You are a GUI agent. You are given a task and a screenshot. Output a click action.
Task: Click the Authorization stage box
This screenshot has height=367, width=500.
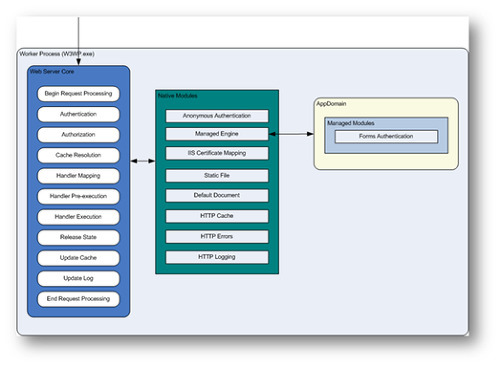(x=78, y=135)
